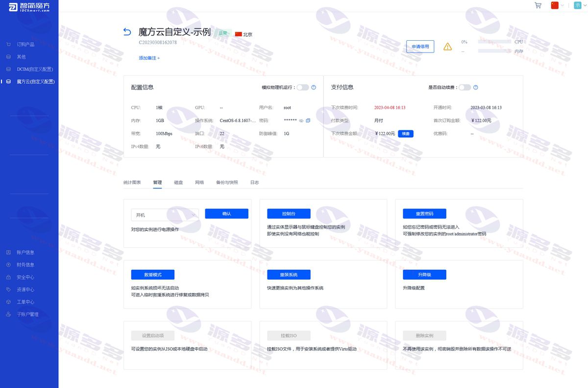The height and width of the screenshot is (388, 588).
Task: Click the 挂载ISO button
Action: pos(289,336)
